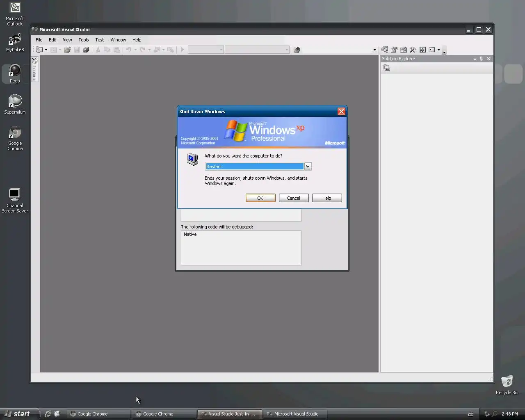The width and height of the screenshot is (525, 420).
Task: Click the taskbar clock showing 2:48 PM
Action: coord(509,414)
